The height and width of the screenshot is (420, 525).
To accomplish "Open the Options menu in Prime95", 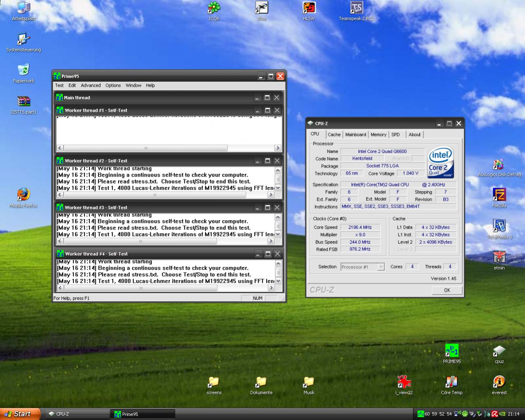I will pos(113,85).
